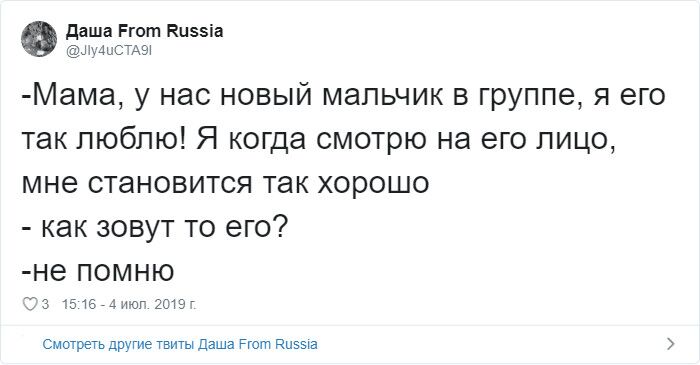
Task: Click the Даша From Russia name inside footer link
Action: 258,344
